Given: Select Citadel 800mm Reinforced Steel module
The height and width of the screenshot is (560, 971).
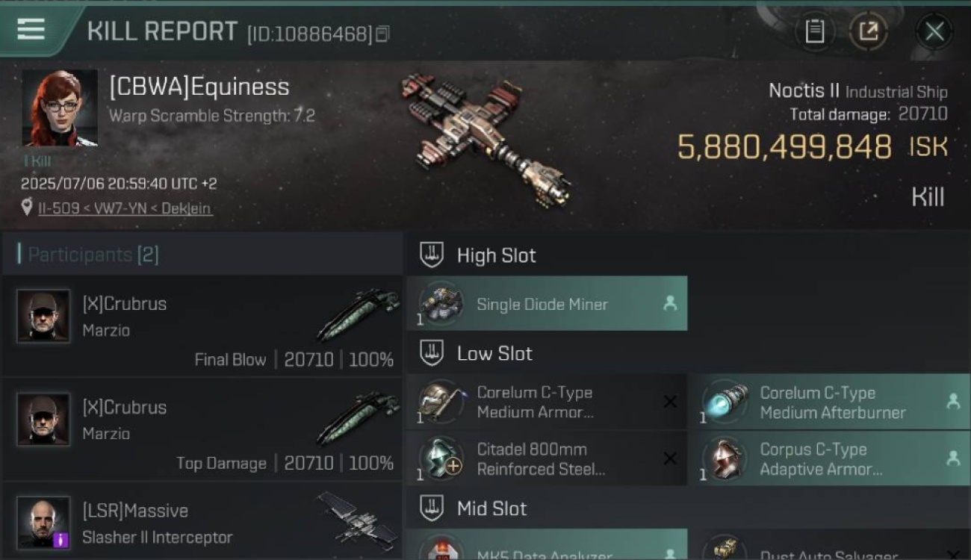Looking at the screenshot, I should click(547, 458).
